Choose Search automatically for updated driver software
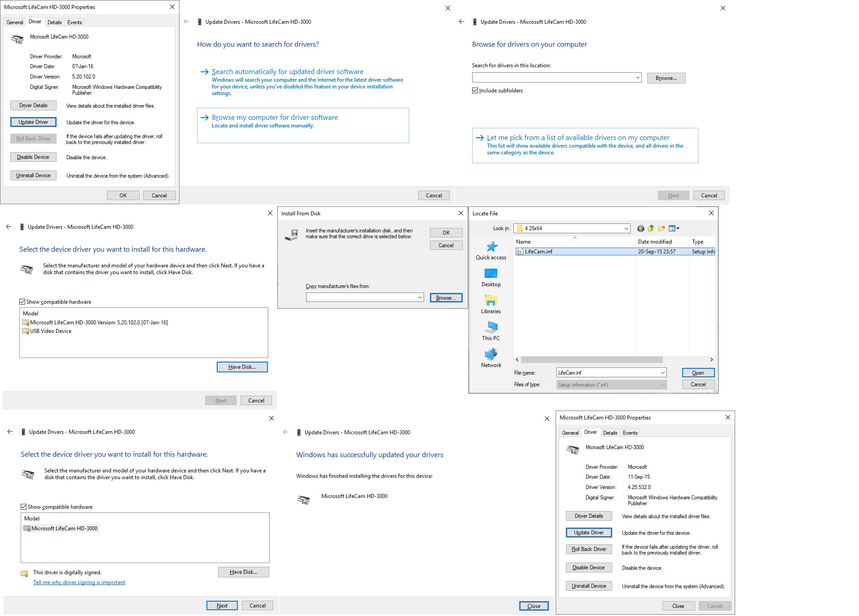 (x=302, y=82)
